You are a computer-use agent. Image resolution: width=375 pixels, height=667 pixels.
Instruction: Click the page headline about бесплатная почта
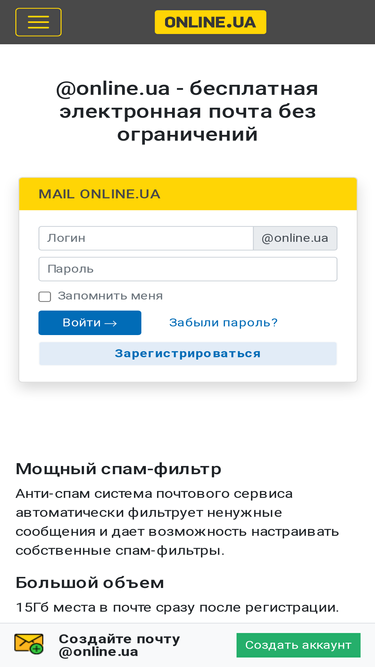pyautogui.click(x=188, y=112)
